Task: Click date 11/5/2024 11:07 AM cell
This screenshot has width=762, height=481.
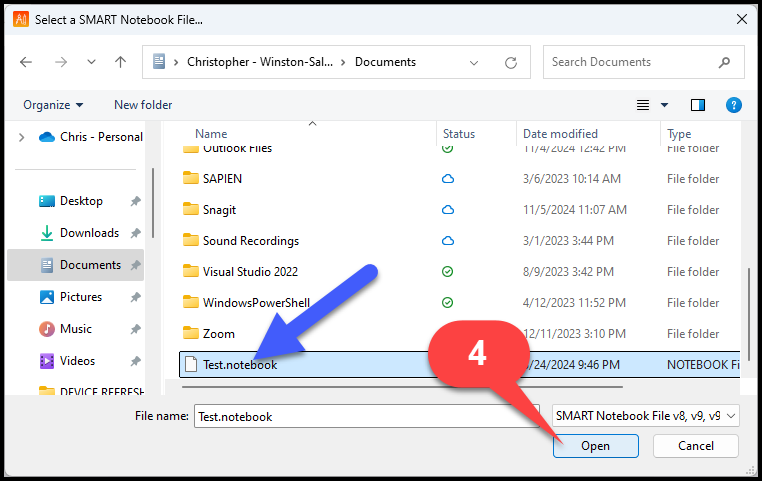Action: tap(575, 210)
